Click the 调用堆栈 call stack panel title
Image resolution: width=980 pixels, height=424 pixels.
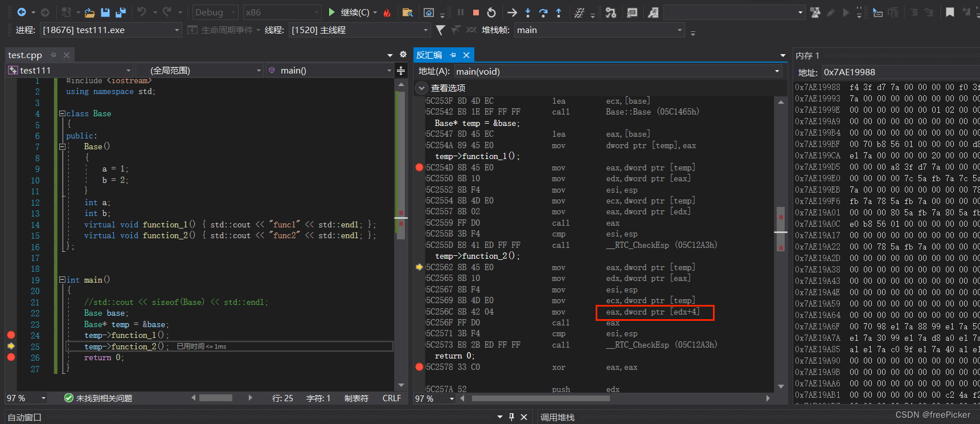click(557, 417)
